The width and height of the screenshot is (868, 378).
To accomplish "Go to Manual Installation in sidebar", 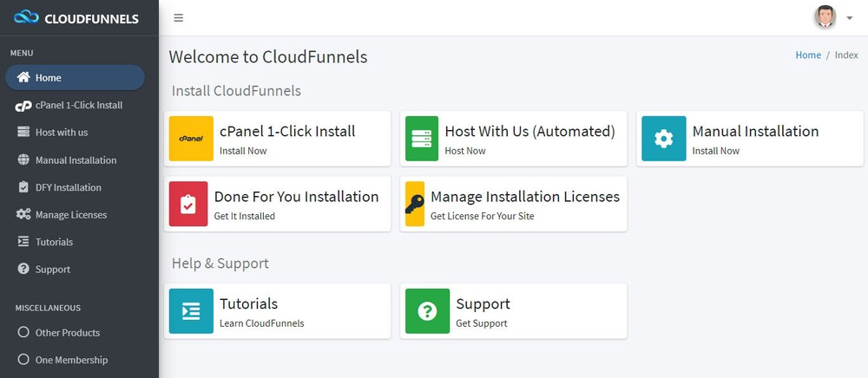I will (x=75, y=160).
